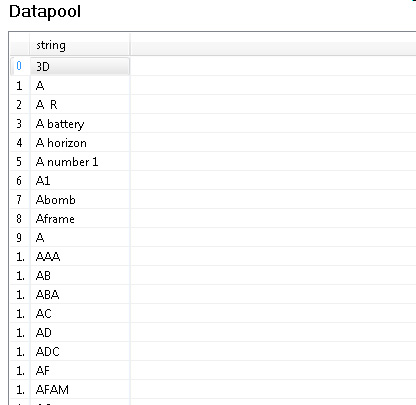Select the 'ADC' cell
The width and height of the screenshot is (416, 405).
tap(80, 352)
